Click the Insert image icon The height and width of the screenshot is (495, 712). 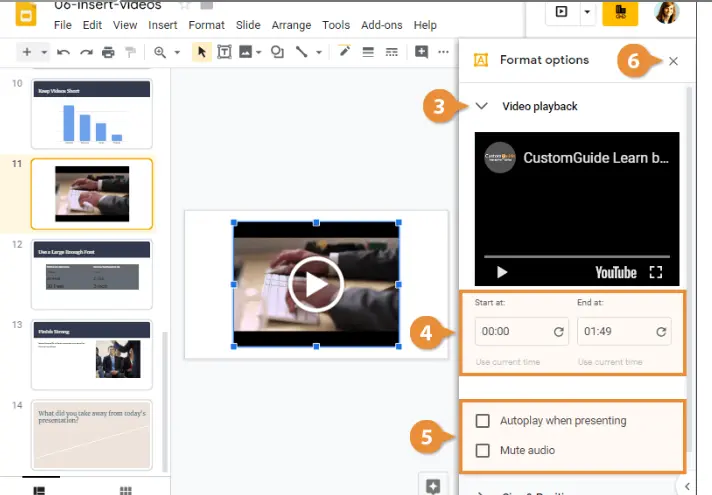coord(245,52)
